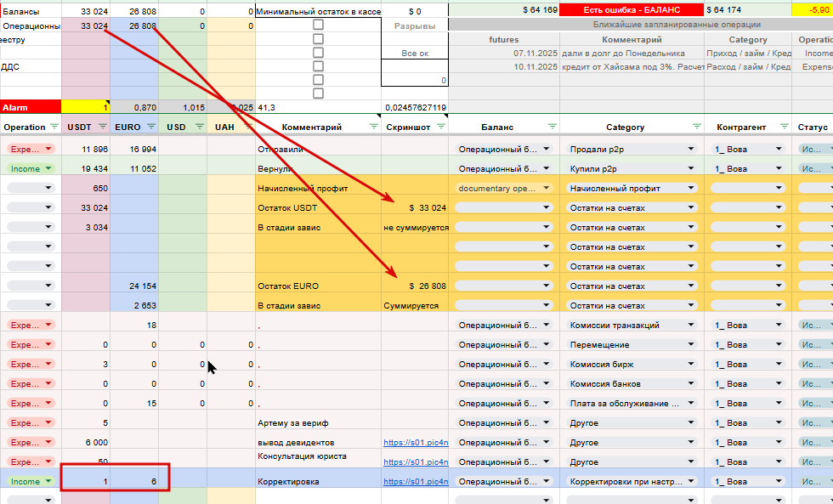Screen dimensions: 833x504
Task: Open the Operation column filter icon
Action: [x=54, y=127]
